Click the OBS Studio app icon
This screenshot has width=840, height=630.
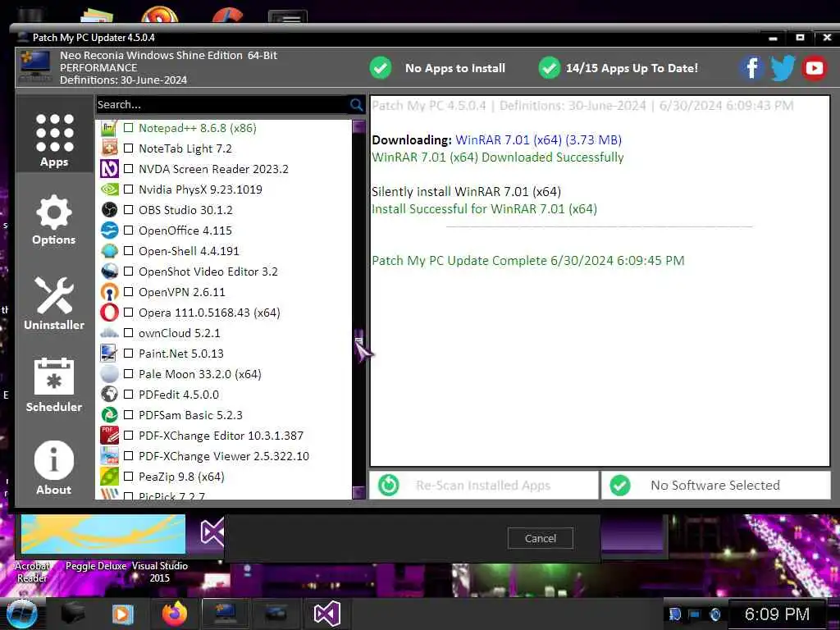coord(109,209)
